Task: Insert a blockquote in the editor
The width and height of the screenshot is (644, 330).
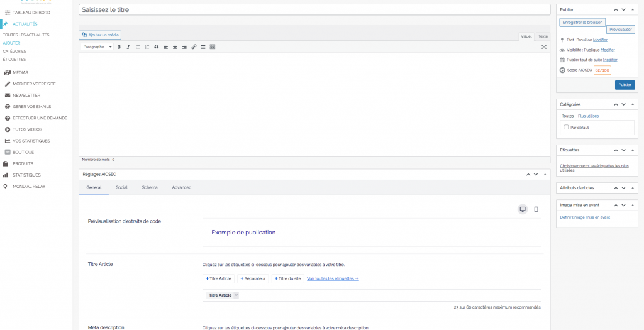Action: [156, 47]
